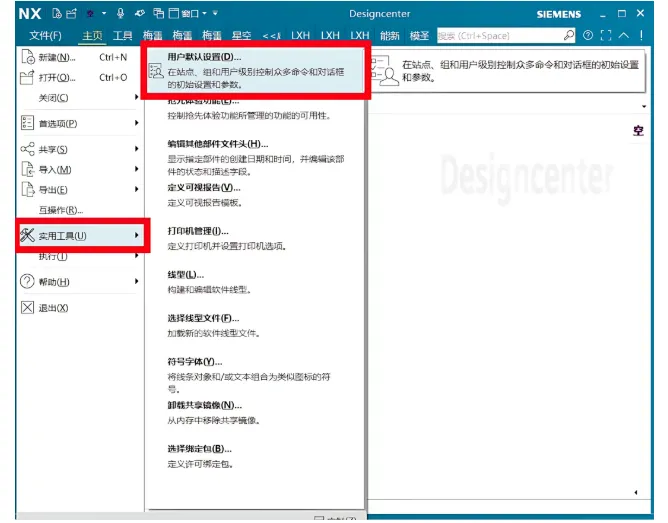Click the New file icon in title bar

coord(57,14)
